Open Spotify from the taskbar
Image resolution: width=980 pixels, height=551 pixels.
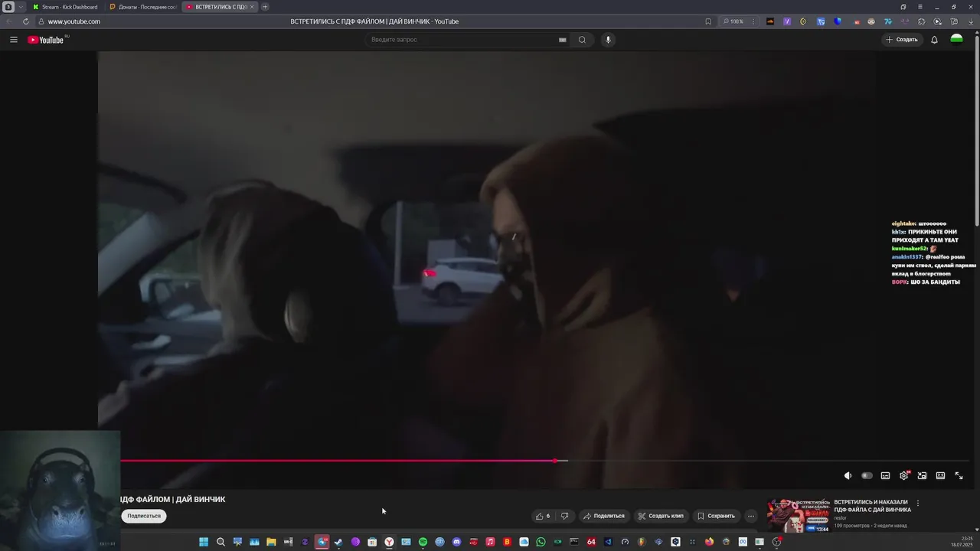point(423,542)
